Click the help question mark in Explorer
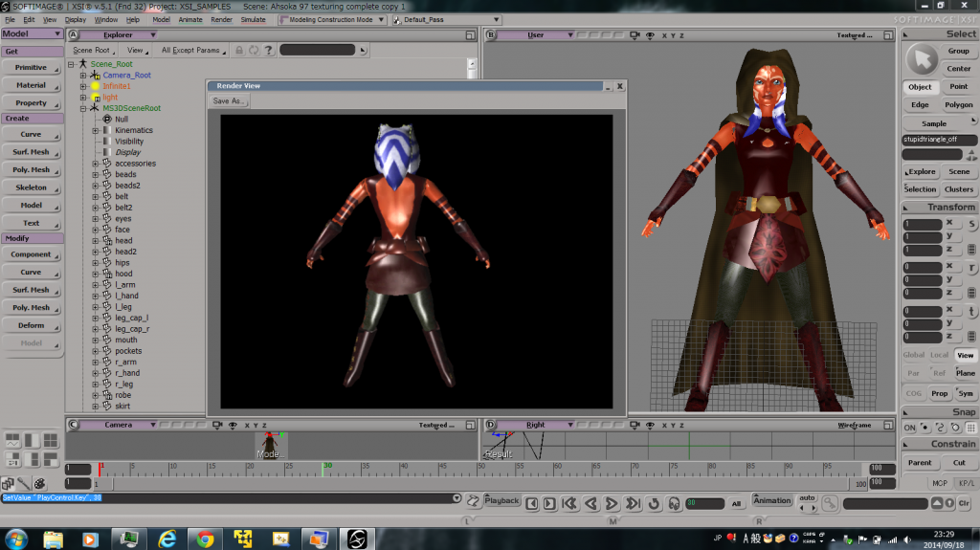 click(269, 50)
